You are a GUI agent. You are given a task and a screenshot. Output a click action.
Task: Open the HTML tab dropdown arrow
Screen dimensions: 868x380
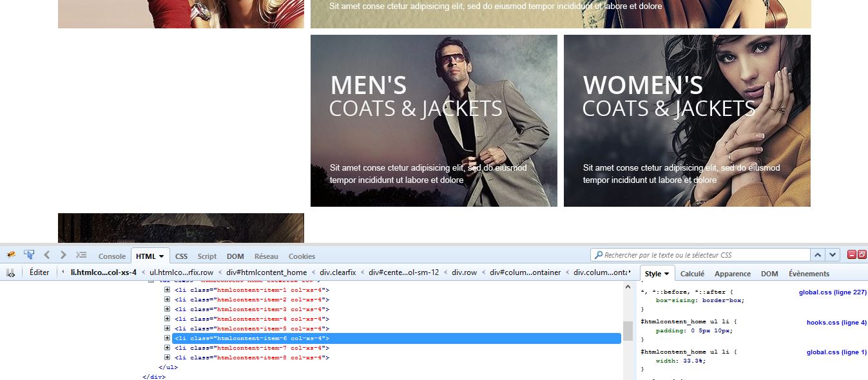point(161,256)
